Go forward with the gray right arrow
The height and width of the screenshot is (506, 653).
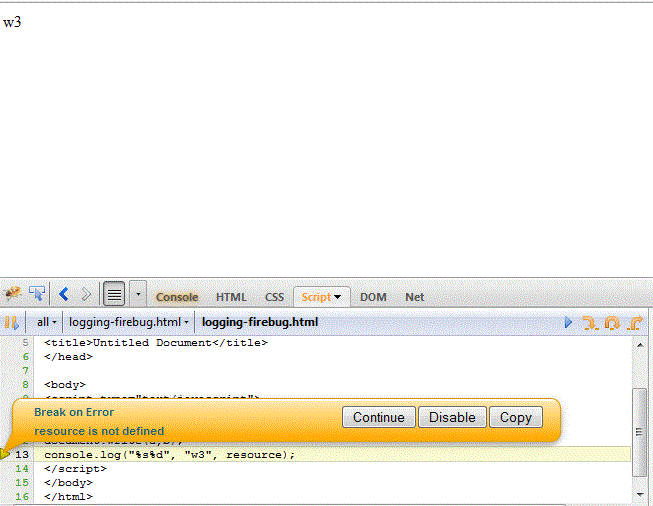click(86, 294)
